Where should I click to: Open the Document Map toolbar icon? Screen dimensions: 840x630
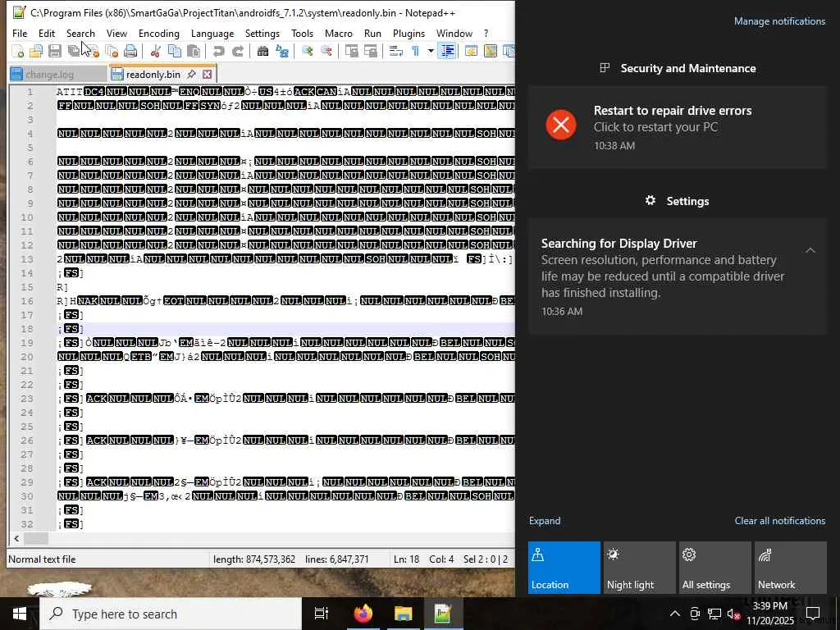(x=491, y=52)
